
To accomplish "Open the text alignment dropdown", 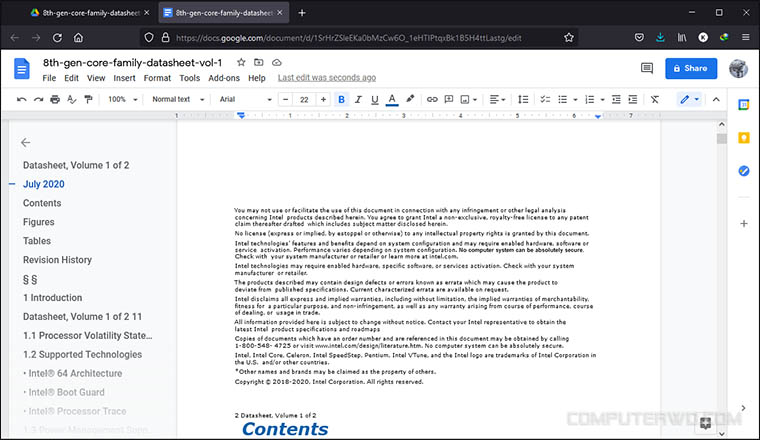I will pos(497,99).
